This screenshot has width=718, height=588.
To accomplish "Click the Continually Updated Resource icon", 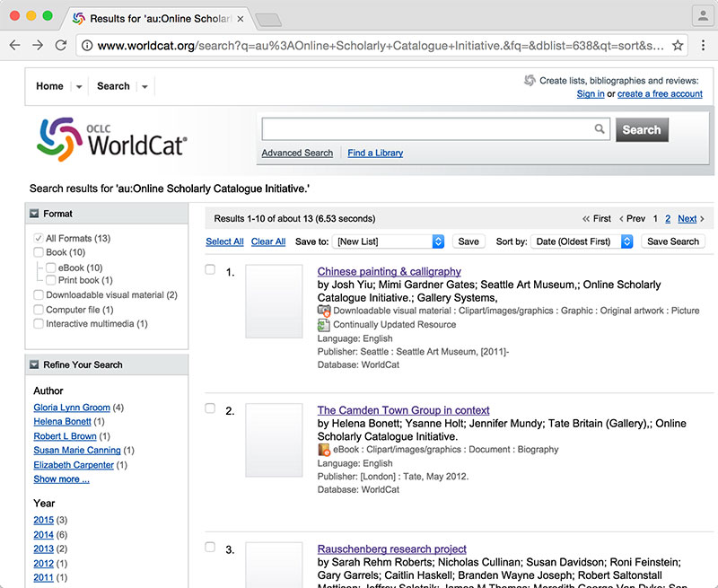I will pyautogui.click(x=323, y=325).
